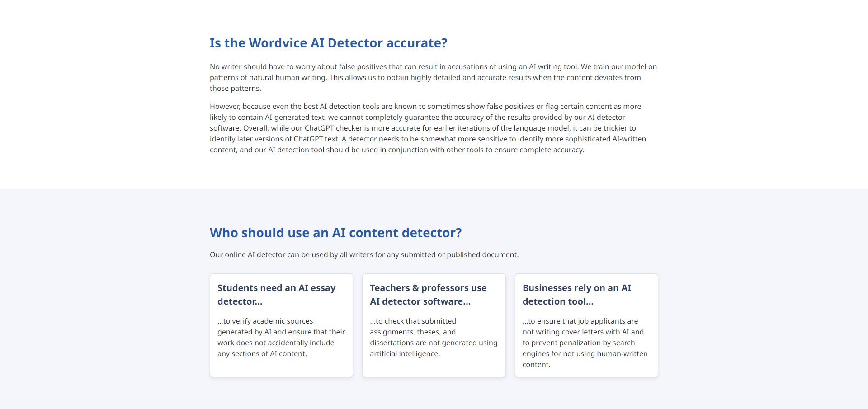Select the card title 'Teachers & professors use AI detector software...'

(x=428, y=295)
